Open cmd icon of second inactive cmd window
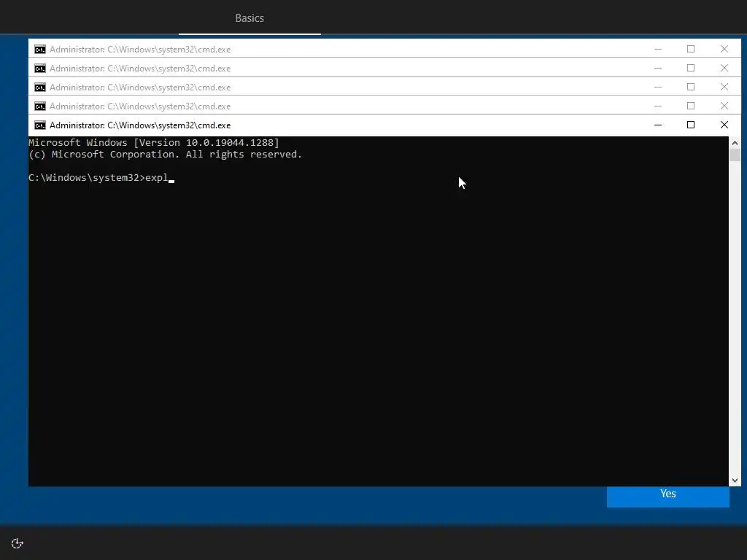Viewport: 747px width, 560px height. point(40,69)
